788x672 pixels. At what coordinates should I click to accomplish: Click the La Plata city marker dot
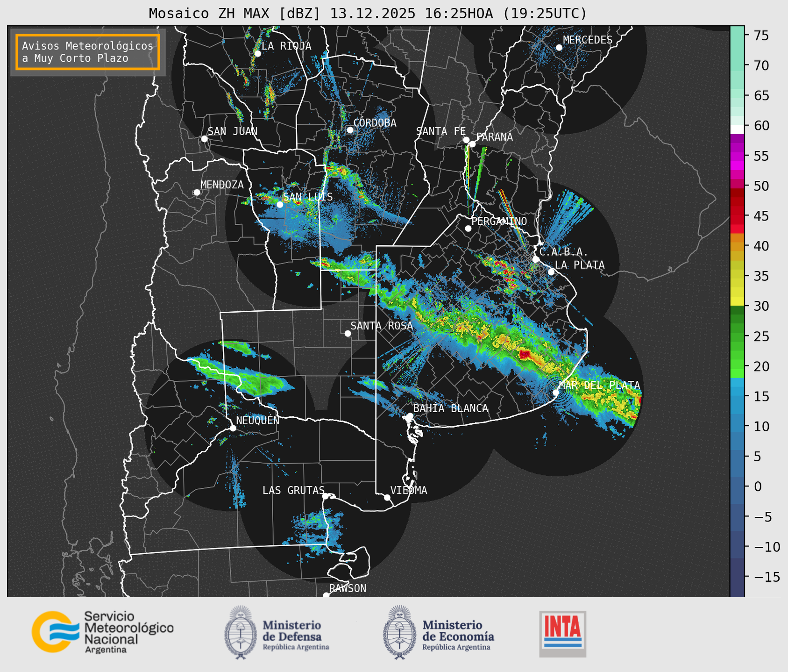(x=551, y=272)
